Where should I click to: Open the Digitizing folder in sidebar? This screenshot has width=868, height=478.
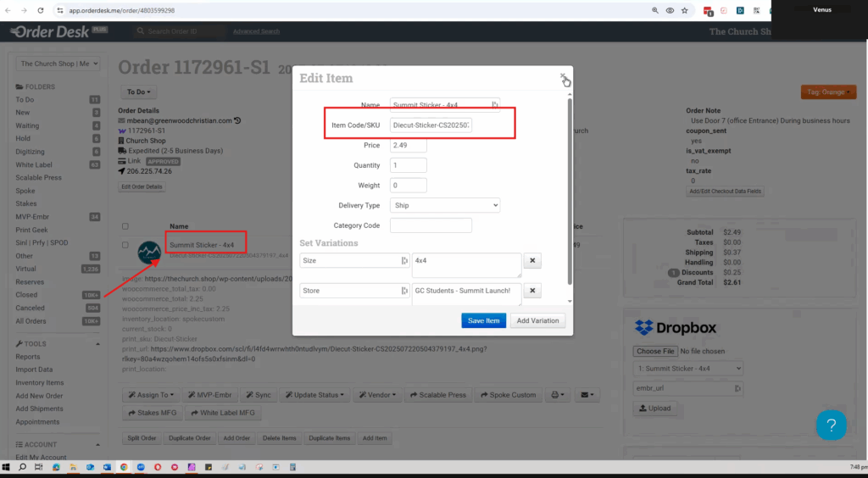coord(33,152)
